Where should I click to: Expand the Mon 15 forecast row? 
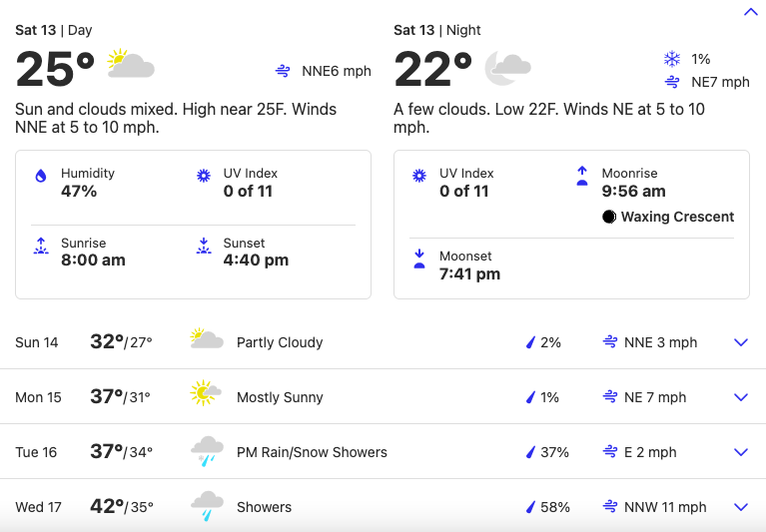tap(383, 397)
